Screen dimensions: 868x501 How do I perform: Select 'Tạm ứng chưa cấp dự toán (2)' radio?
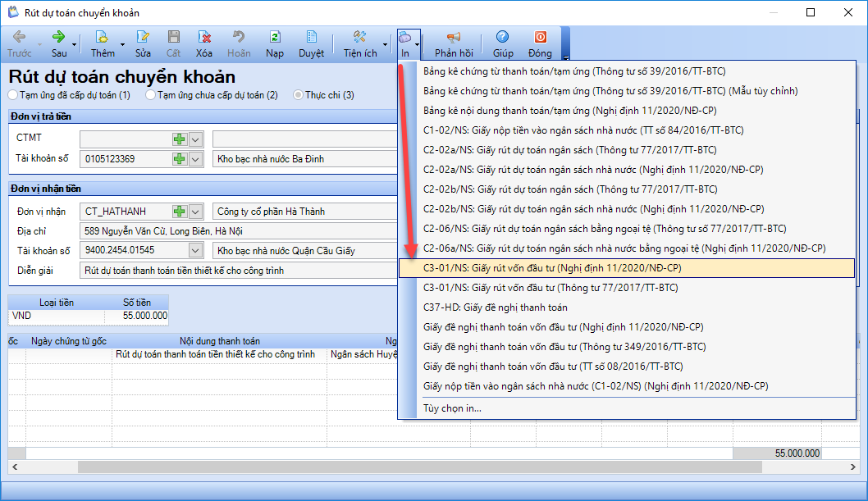point(151,95)
